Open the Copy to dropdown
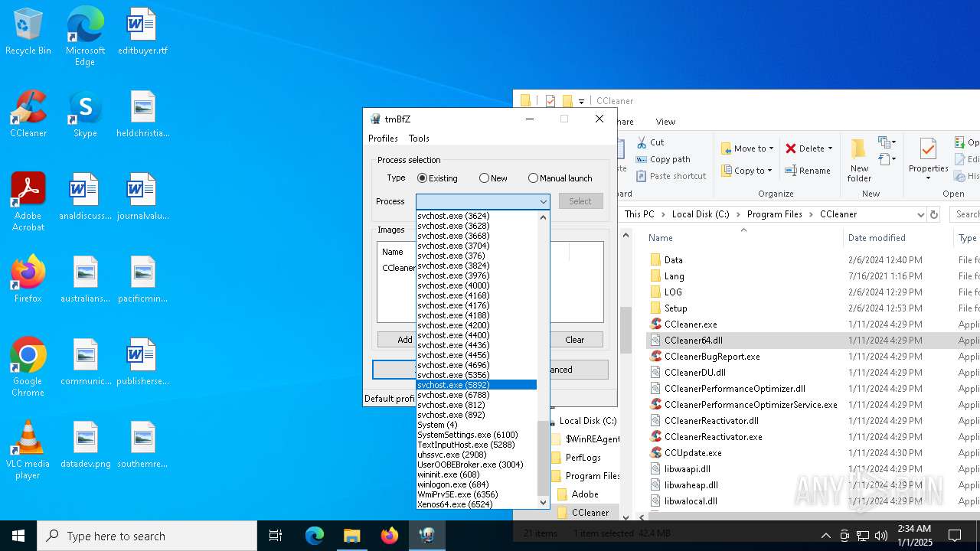The height and width of the screenshot is (551, 980). (769, 171)
